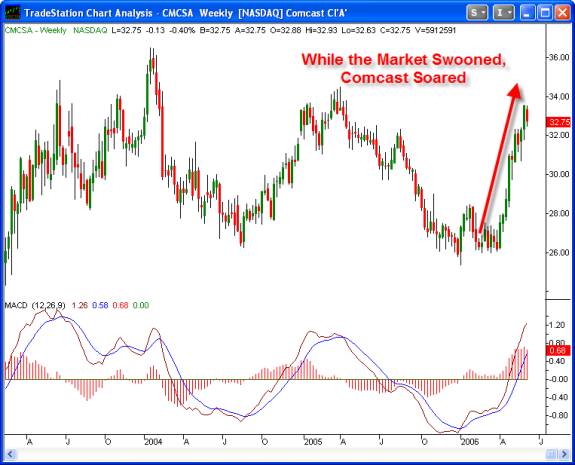Screen dimensions: 575x465
Task: Minimize the chart analysis window
Action: [527, 13]
